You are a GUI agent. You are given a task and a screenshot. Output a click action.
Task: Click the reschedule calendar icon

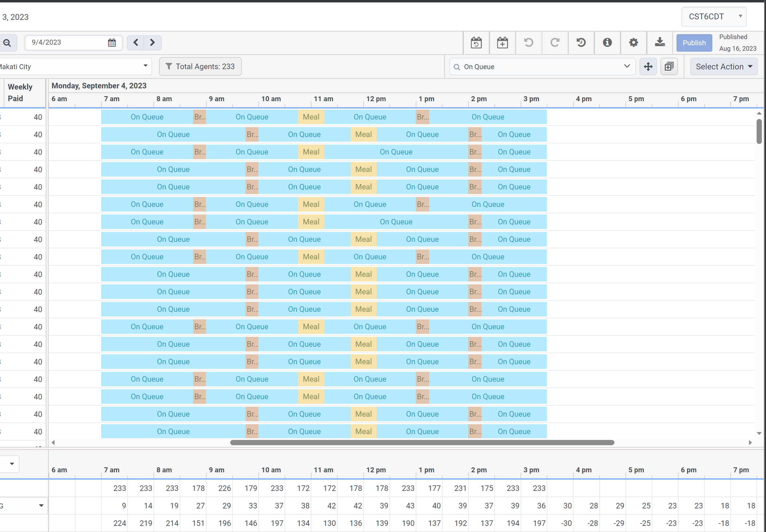coord(476,43)
